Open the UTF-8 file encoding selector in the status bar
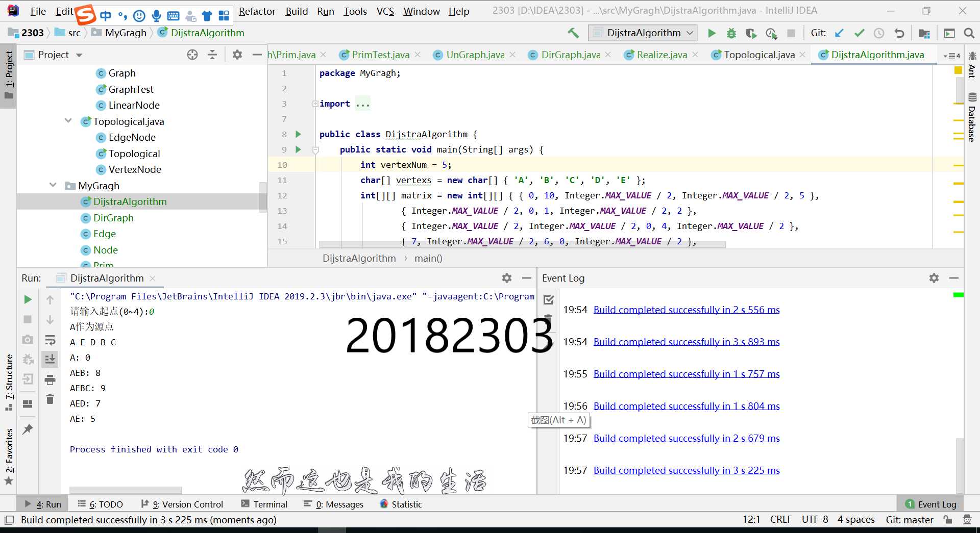The width and height of the screenshot is (980, 533). [815, 519]
